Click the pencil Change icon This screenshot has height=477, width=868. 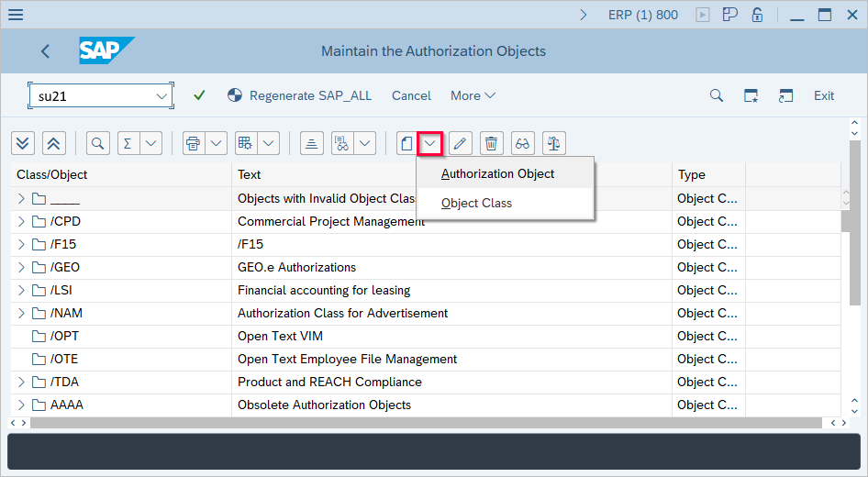[460, 143]
